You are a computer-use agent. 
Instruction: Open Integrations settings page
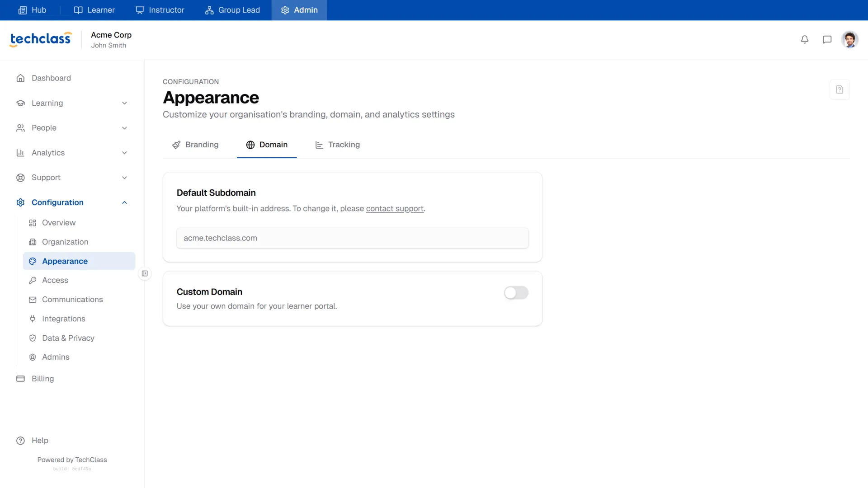coord(79,319)
